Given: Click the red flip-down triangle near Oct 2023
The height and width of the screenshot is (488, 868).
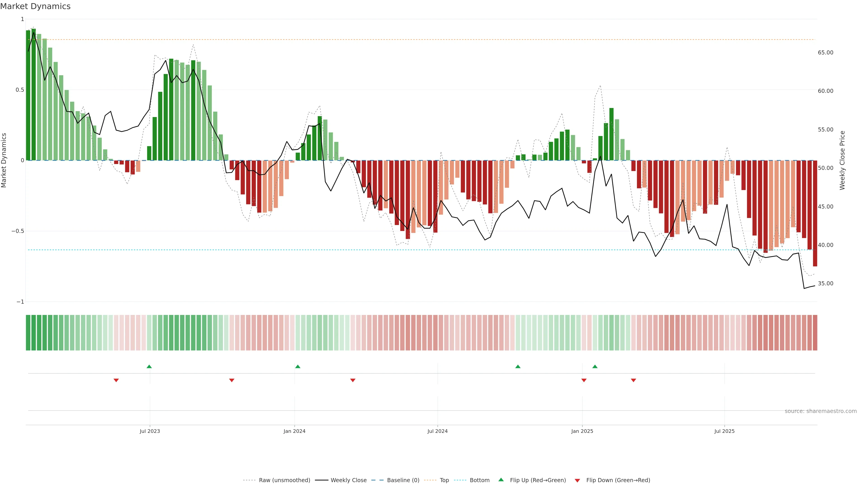Looking at the screenshot, I should [231, 380].
